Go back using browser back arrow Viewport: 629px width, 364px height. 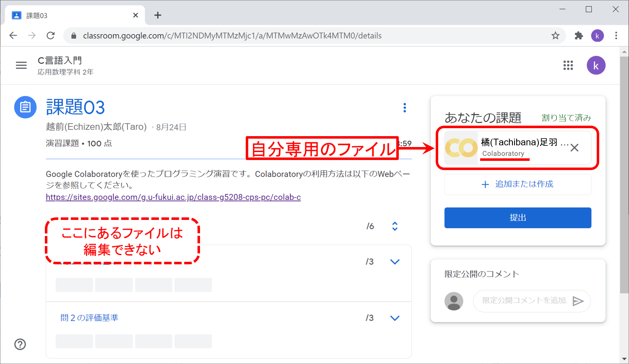click(13, 36)
